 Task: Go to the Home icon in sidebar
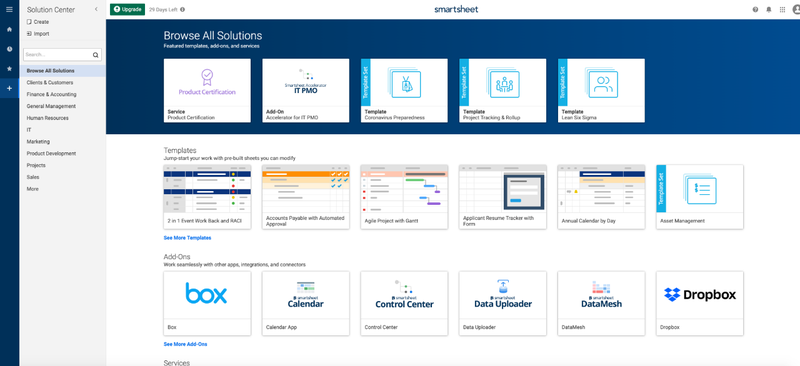click(x=9, y=29)
